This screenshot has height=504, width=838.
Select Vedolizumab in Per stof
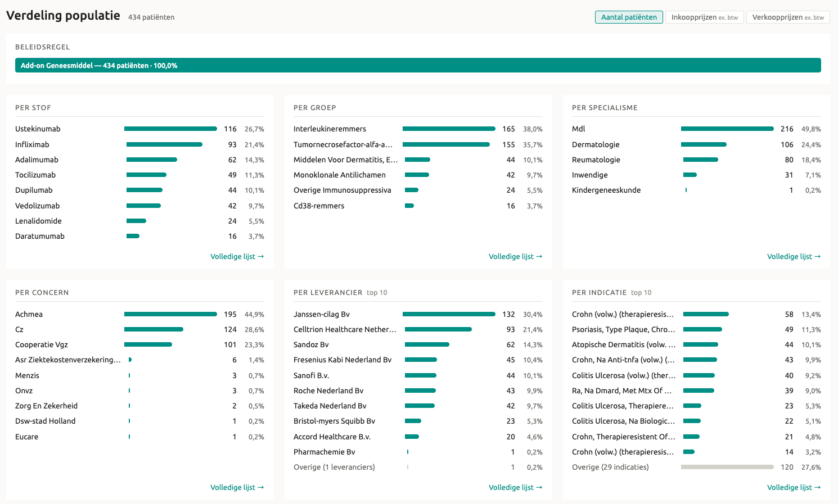pos(139,206)
